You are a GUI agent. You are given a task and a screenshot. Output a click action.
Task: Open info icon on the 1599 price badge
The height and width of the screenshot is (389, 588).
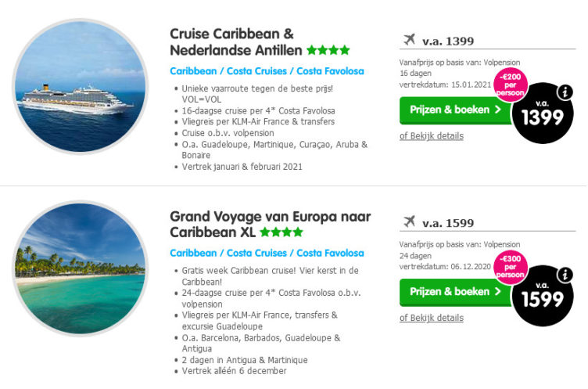click(x=565, y=274)
